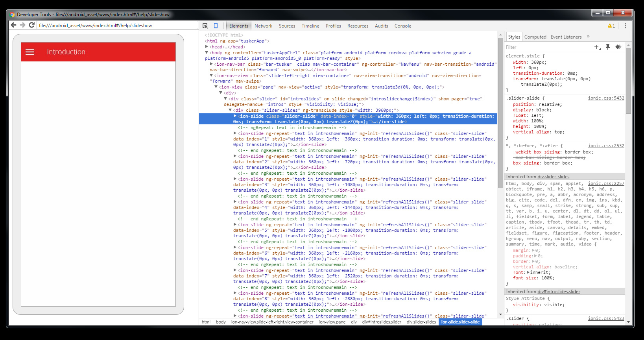Expand the ion-slide data-index 3 node
644x340 pixels.
tap(235, 179)
